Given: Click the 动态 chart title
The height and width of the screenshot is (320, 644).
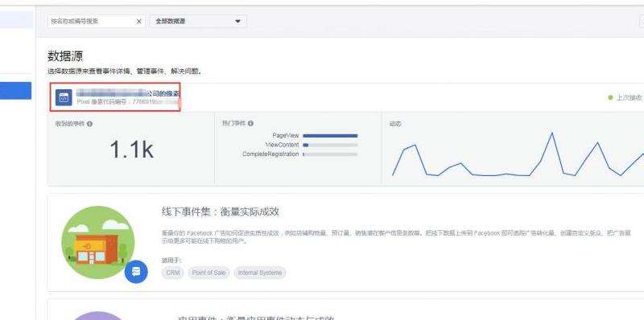Looking at the screenshot, I should 395,124.
